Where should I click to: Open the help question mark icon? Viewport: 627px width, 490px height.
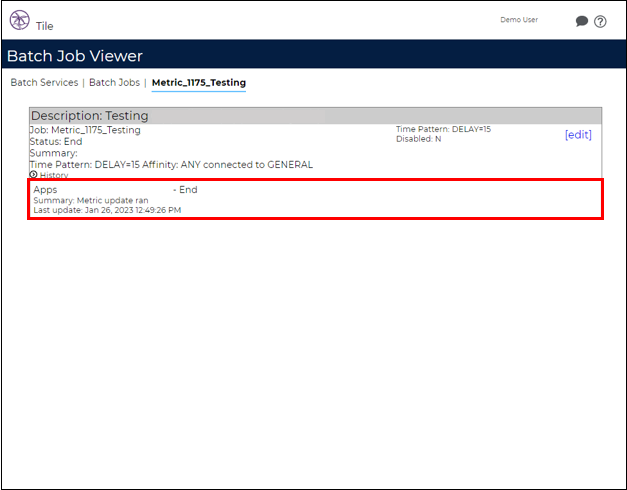[x=600, y=22]
